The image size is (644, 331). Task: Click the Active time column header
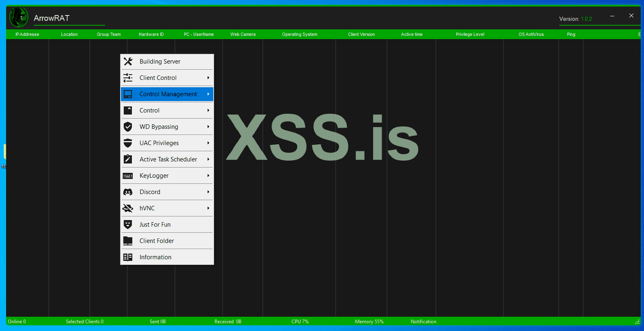[x=412, y=34]
